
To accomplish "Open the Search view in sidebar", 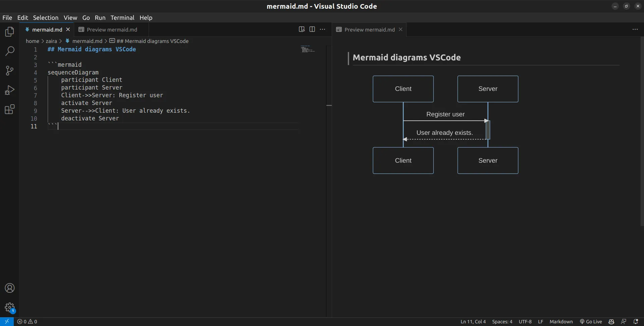I will click(10, 51).
